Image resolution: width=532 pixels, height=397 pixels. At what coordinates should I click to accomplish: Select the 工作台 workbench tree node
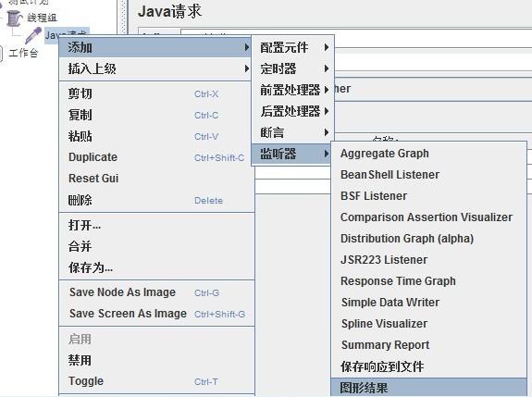tap(23, 53)
